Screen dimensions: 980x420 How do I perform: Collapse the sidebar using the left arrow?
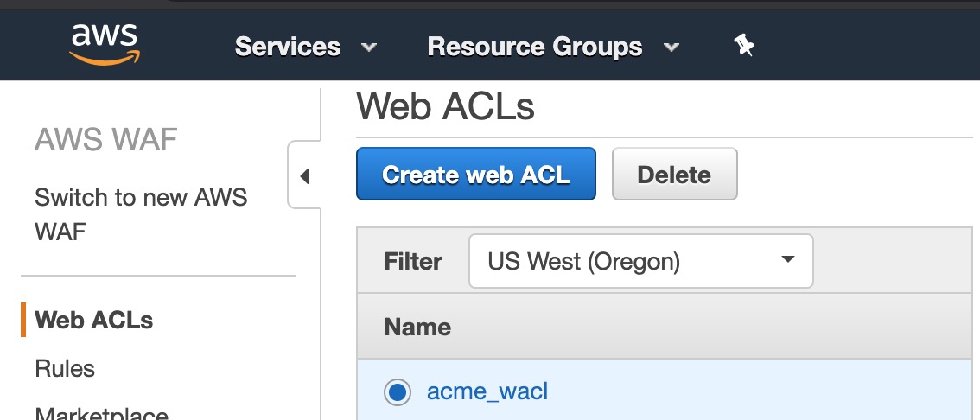click(x=304, y=176)
